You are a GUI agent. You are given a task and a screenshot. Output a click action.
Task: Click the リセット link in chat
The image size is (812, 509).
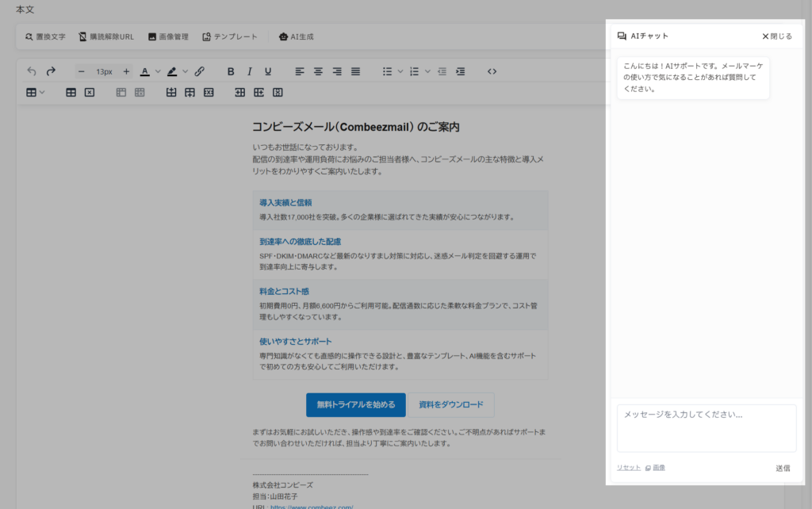629,468
